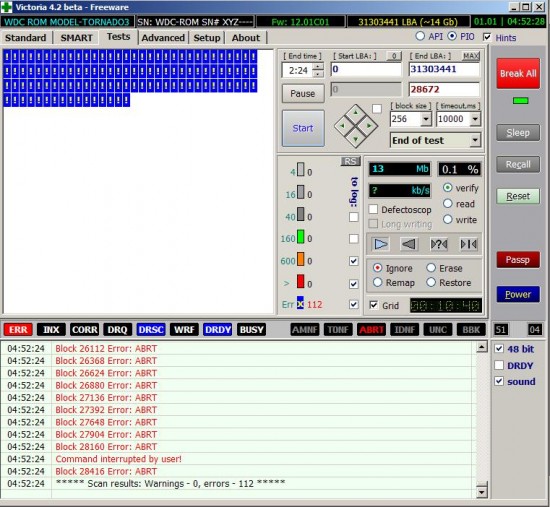Open the Advanced tab

click(163, 38)
